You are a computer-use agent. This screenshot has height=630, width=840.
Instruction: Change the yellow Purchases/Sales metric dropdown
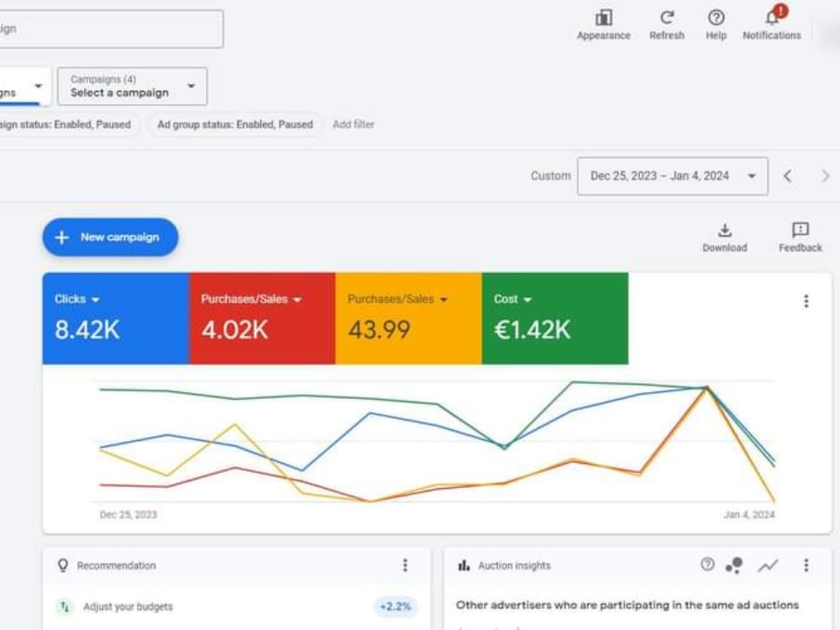tap(397, 299)
